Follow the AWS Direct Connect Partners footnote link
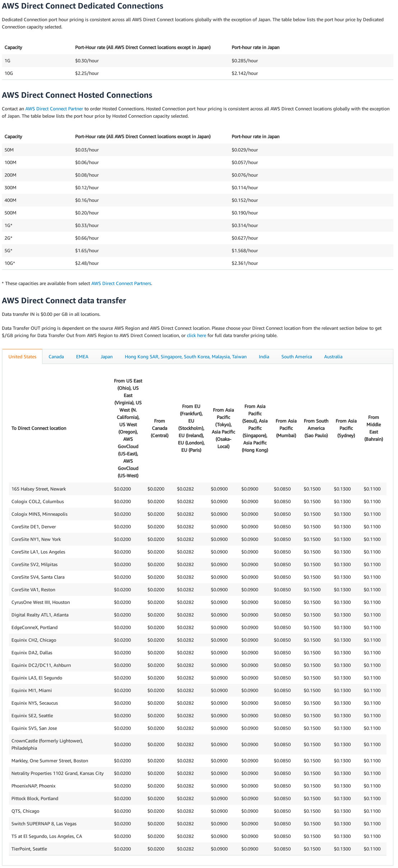This screenshot has width=398, height=868. pos(121,283)
